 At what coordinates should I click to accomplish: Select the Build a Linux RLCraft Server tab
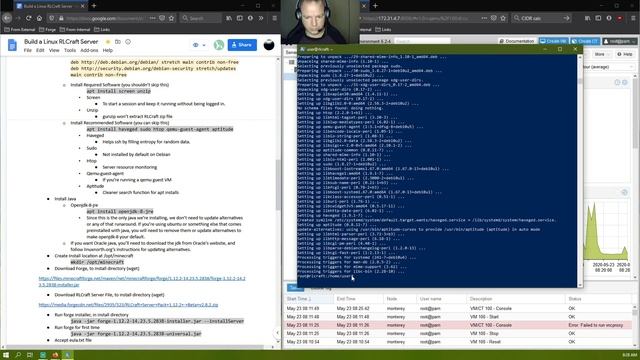[x=51, y=6]
